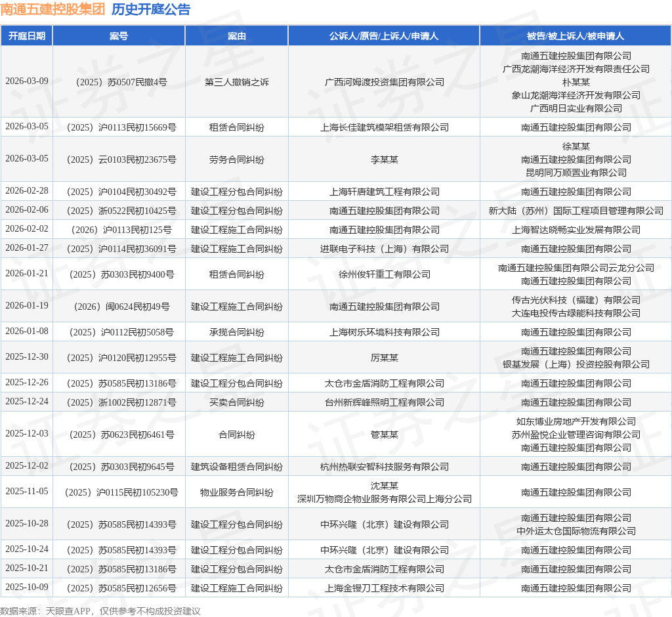Viewport: 672px width, 617px height.
Task: Click plaintiff 上海金镘刀工程技术有限公司
Action: 384,588
